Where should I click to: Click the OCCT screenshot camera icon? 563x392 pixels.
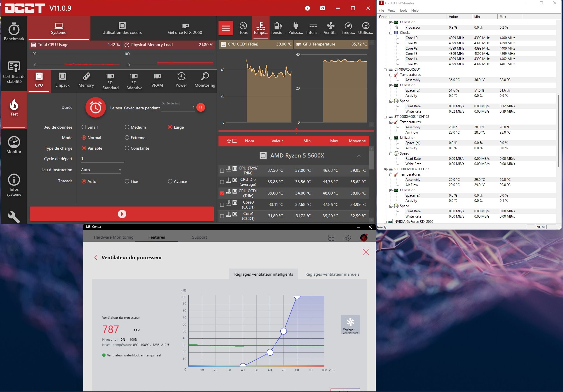pyautogui.click(x=322, y=8)
